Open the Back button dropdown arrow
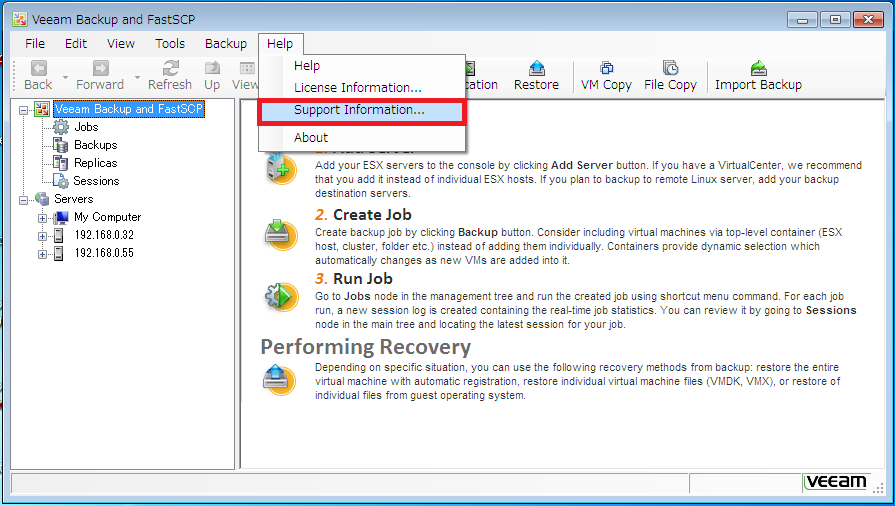 point(65,77)
